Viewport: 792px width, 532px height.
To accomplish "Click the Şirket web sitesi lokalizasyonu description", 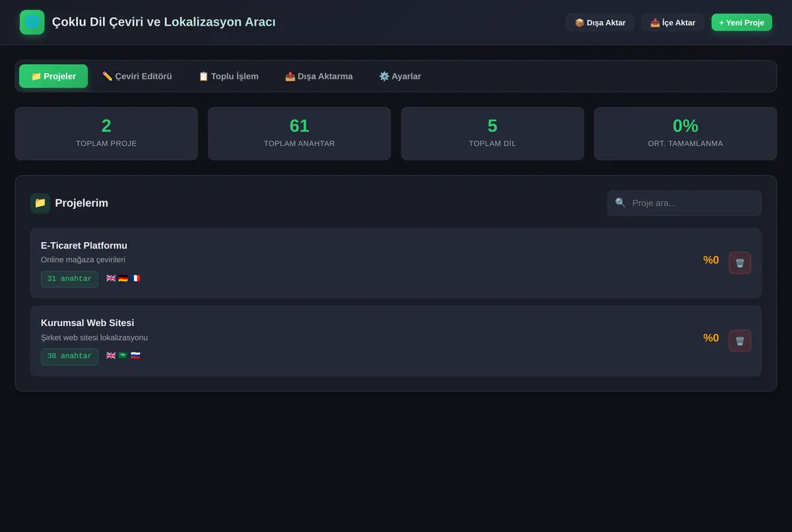I will point(94,338).
